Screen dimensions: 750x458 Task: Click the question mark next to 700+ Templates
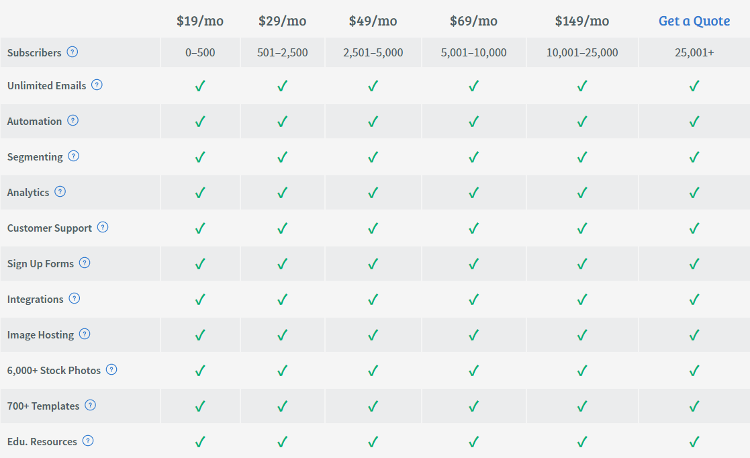[x=90, y=405]
